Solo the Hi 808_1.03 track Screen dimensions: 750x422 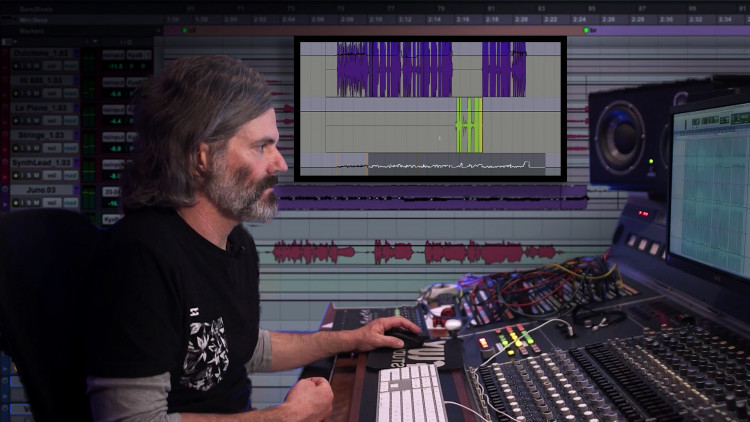click(x=29, y=93)
